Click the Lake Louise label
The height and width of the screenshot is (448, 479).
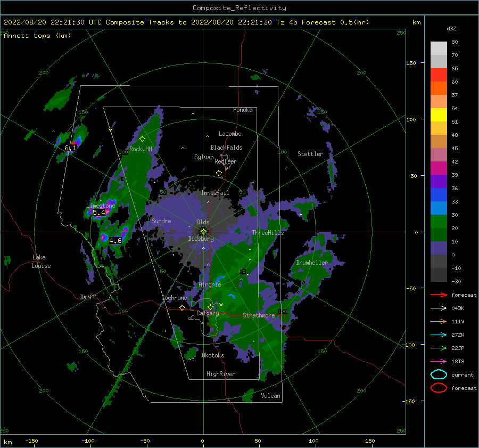[x=42, y=262]
